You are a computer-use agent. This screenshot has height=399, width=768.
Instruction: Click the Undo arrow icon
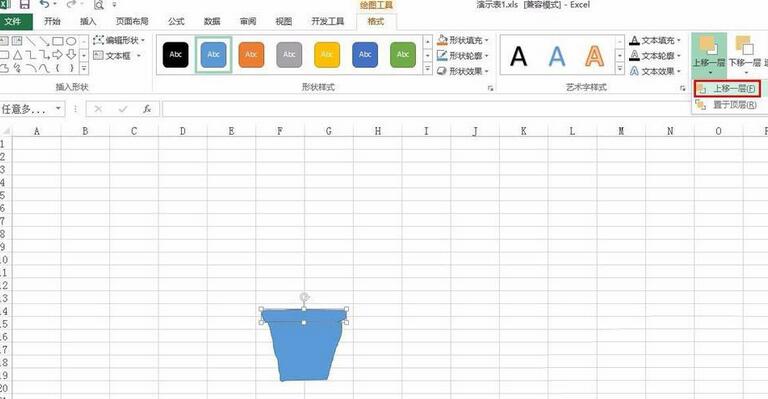(x=45, y=4)
